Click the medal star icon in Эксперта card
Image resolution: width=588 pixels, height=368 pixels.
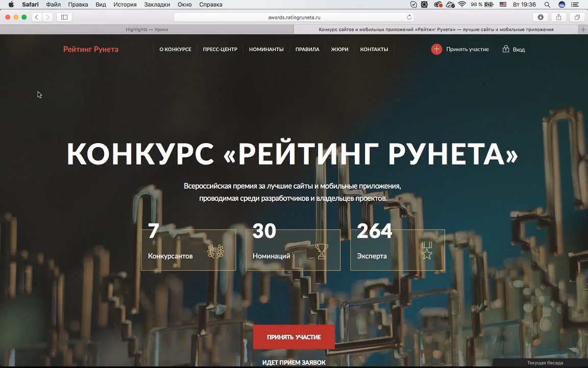point(426,250)
